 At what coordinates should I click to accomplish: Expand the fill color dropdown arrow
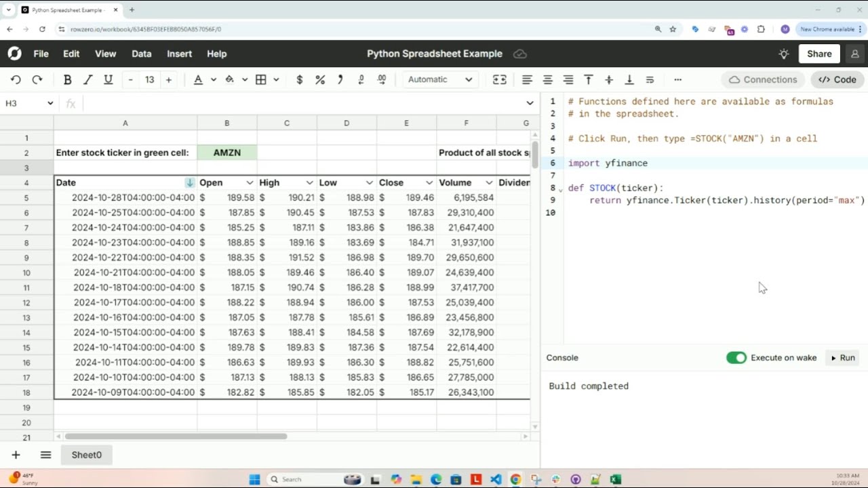pos(245,80)
